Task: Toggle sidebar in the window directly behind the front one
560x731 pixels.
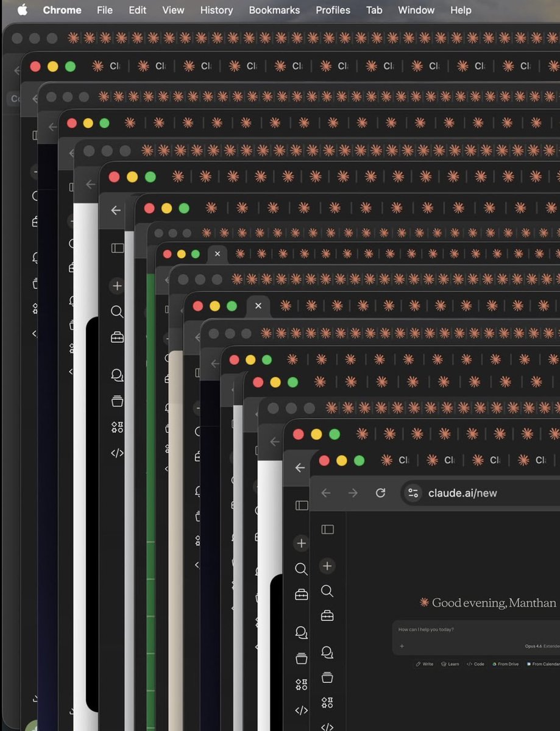Action: 302,506
